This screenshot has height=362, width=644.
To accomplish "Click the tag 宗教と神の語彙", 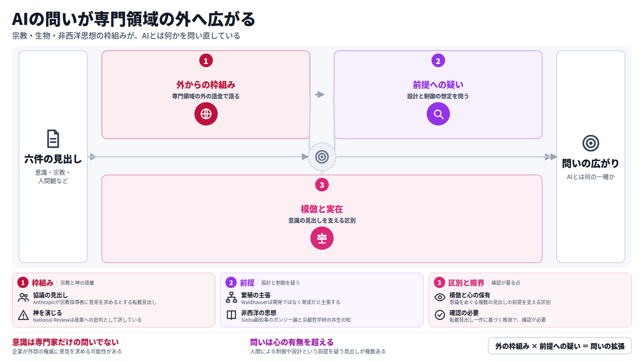I will (77, 283).
